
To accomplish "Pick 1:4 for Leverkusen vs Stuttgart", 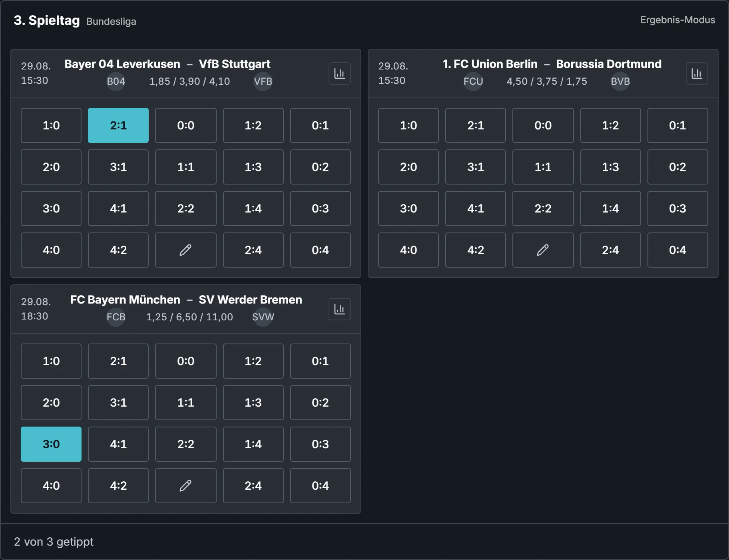I will tap(253, 209).
